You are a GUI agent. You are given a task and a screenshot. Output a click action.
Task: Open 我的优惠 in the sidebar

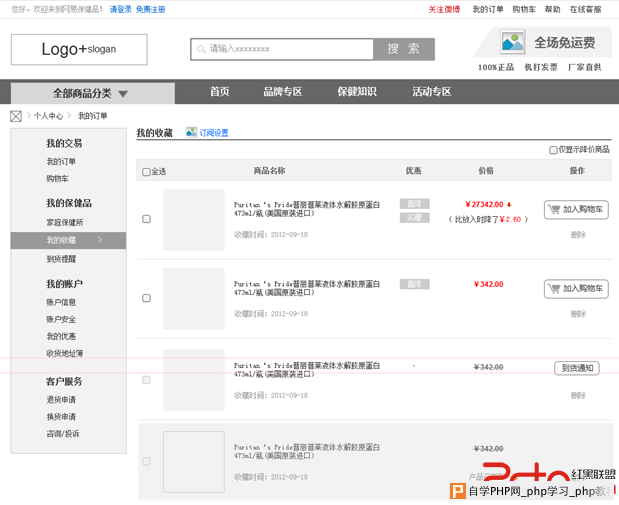[61, 336]
